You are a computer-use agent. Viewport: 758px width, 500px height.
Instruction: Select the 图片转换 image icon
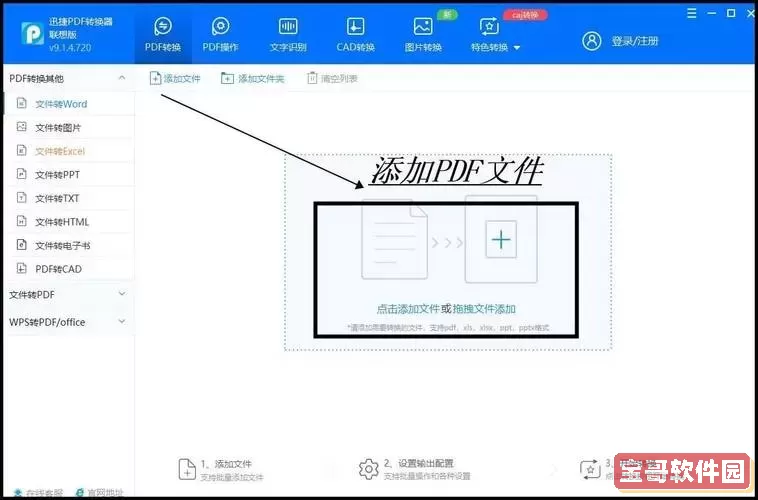[423, 27]
